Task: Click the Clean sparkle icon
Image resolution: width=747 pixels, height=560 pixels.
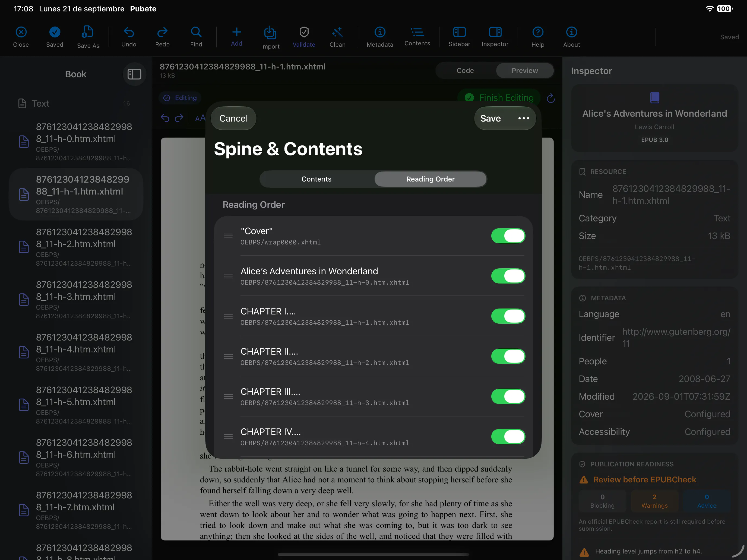Action: (337, 32)
